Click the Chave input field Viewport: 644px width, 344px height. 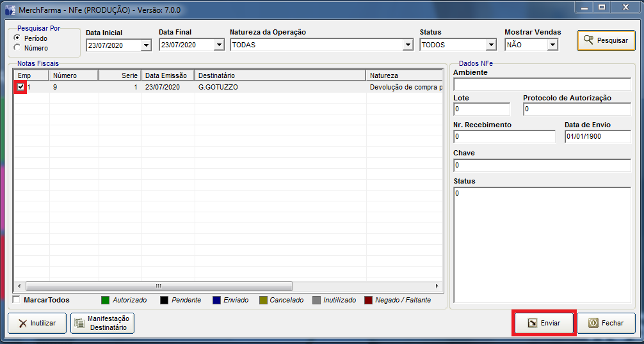(x=542, y=166)
